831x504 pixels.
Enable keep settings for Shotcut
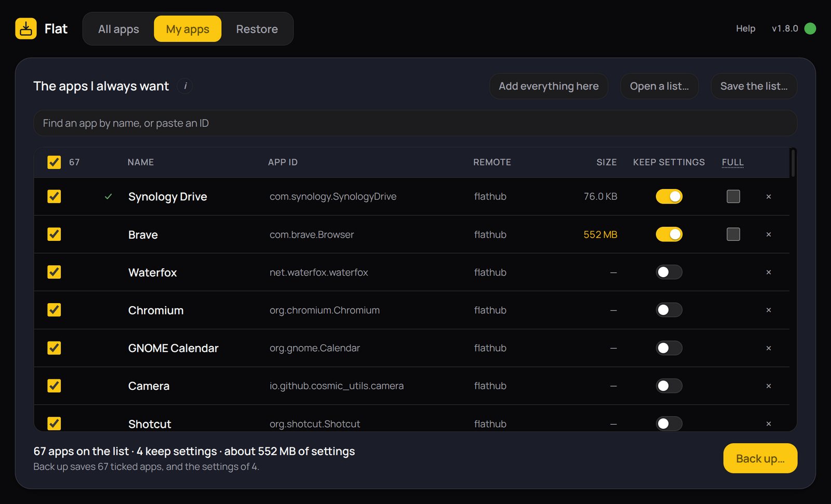click(x=669, y=424)
